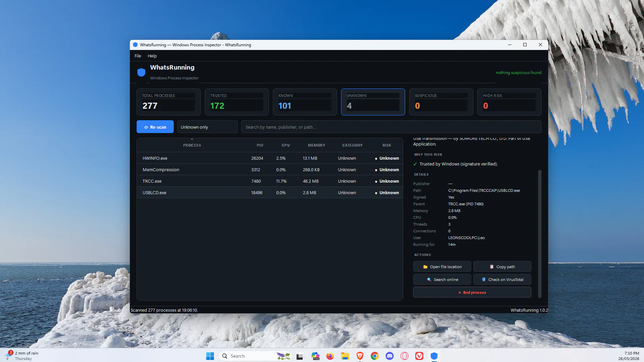Open the weather widget showing rain

click(x=22, y=356)
